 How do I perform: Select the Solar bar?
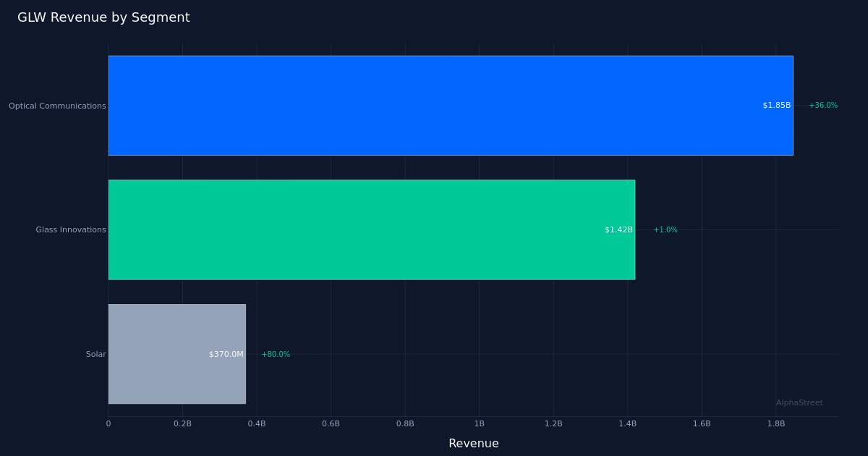point(177,354)
